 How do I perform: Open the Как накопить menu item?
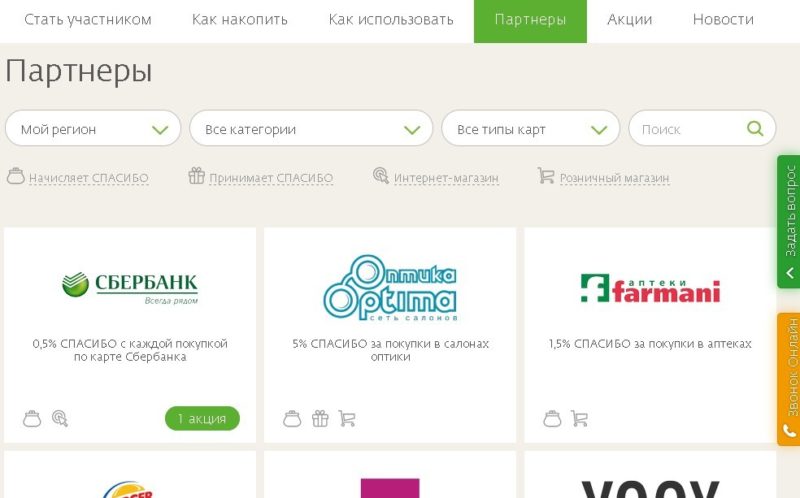click(240, 19)
